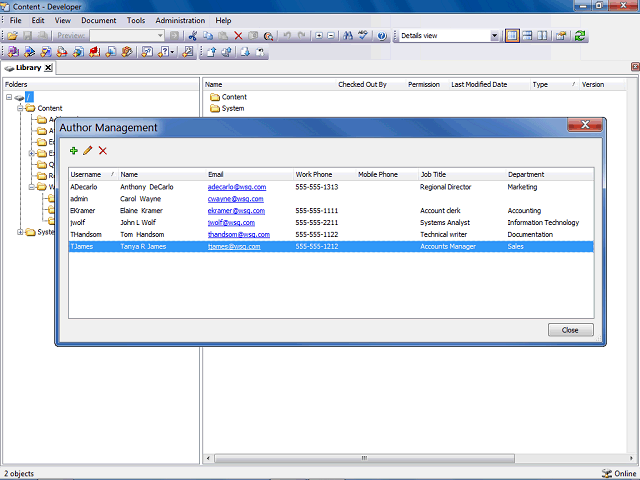Screen dimensions: 640x480
Task: Select the ADecarlo author row
Action: [331, 187]
